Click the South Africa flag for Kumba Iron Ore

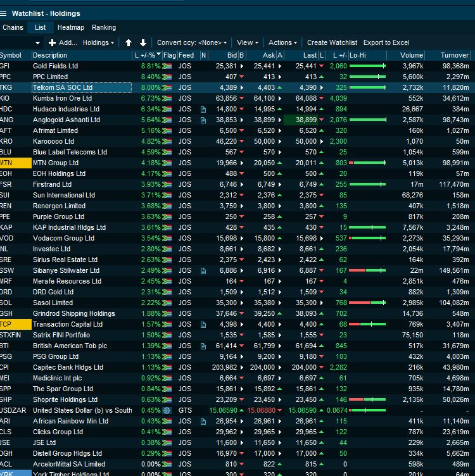167,98
